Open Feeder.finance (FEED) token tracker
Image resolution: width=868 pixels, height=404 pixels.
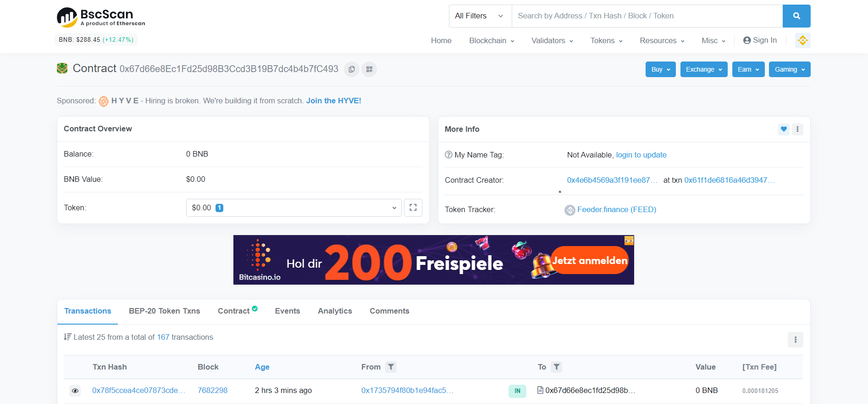[x=617, y=210]
